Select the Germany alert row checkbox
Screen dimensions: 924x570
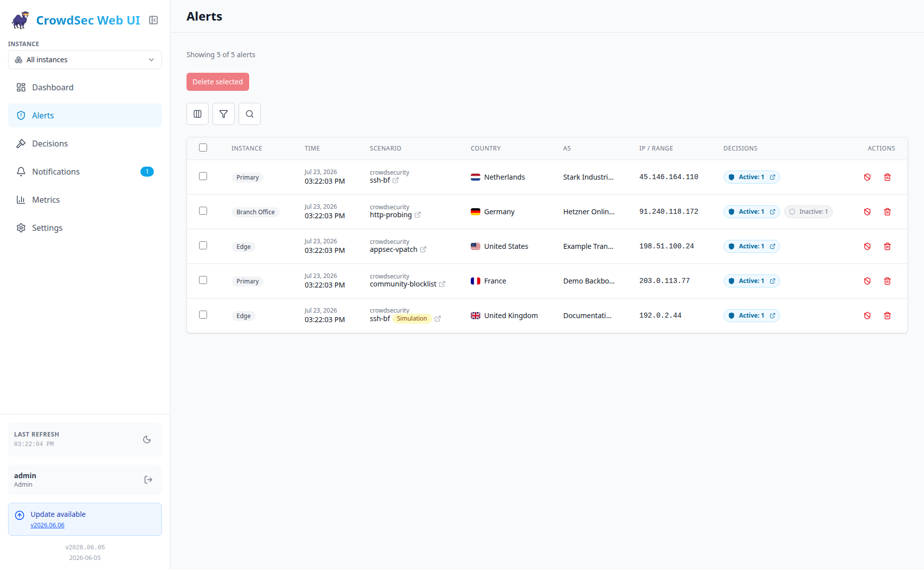203,211
